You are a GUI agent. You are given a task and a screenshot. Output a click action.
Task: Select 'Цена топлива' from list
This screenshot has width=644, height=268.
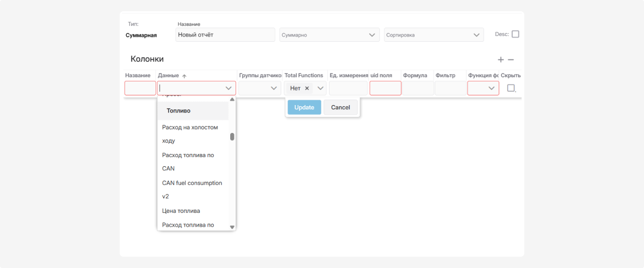click(181, 211)
